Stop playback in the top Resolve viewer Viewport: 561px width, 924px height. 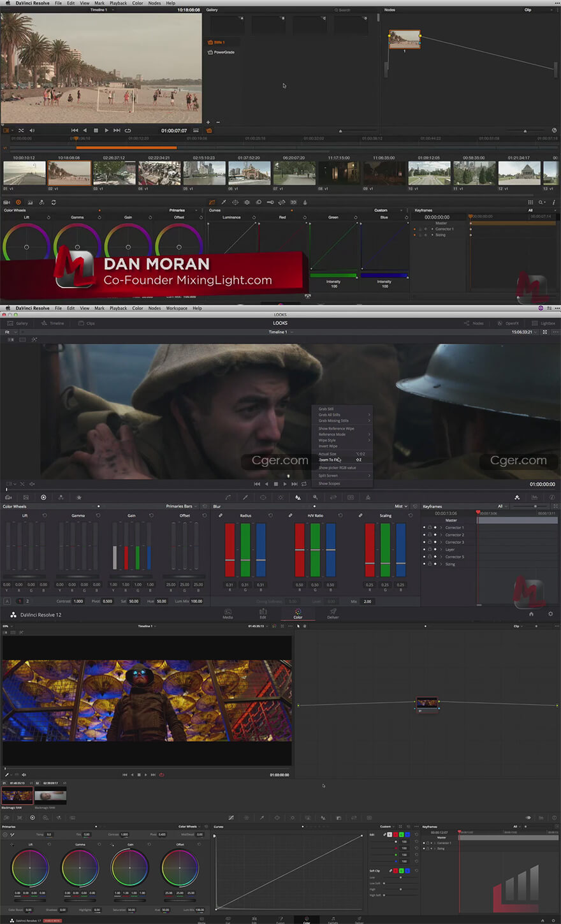point(96,130)
